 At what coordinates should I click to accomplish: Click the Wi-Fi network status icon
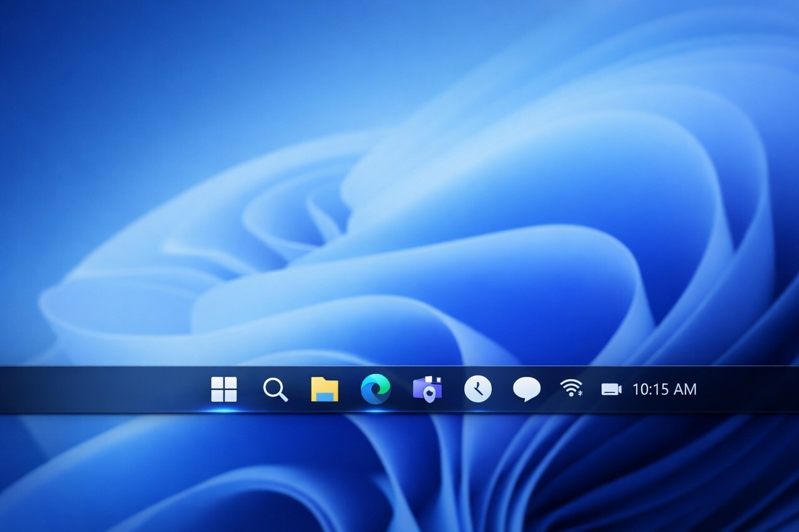[x=569, y=388]
